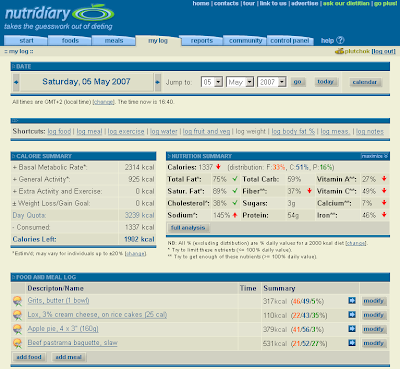Click change link for 2000 kcal diet
The height and width of the screenshot is (369, 400).
pyautogui.click(x=356, y=243)
